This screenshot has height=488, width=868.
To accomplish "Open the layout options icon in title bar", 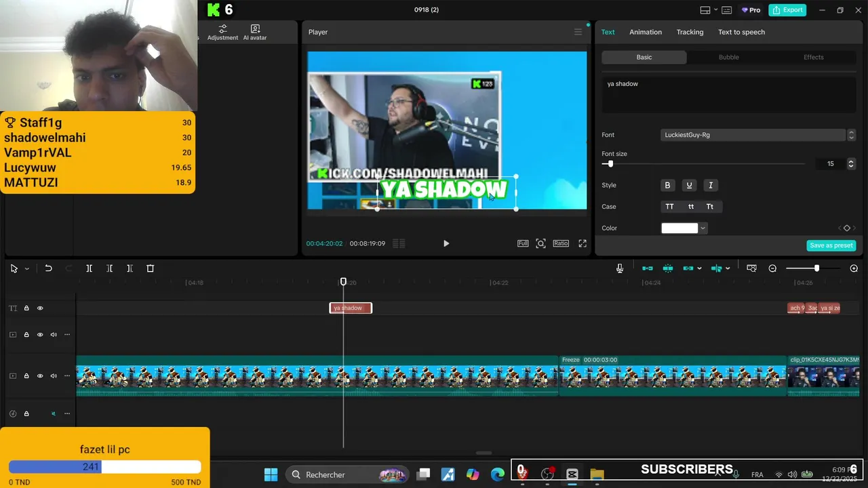I will point(705,10).
